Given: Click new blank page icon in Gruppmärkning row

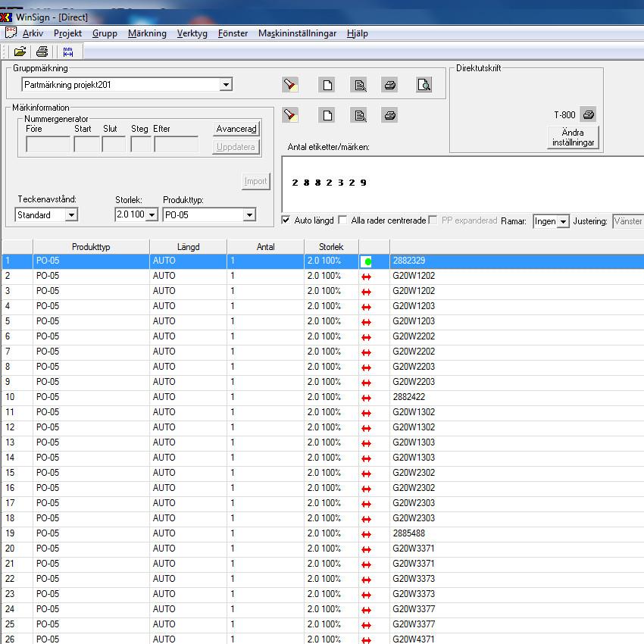Looking at the screenshot, I should coord(327,85).
